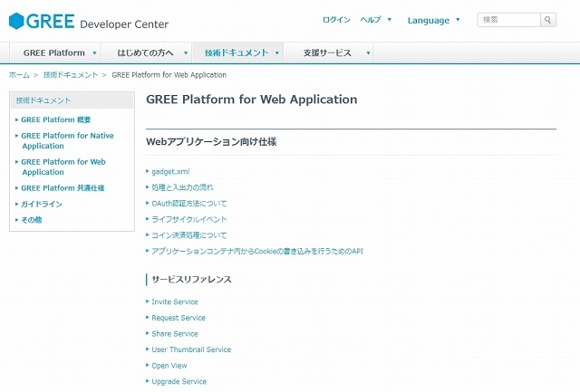Open Request Service link

(179, 318)
